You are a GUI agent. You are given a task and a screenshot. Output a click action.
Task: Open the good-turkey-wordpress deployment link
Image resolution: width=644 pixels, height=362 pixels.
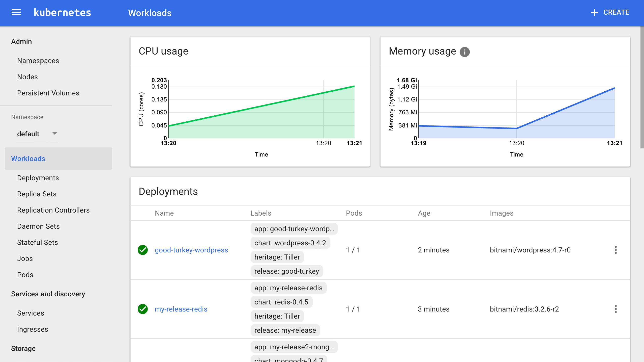coord(191,250)
